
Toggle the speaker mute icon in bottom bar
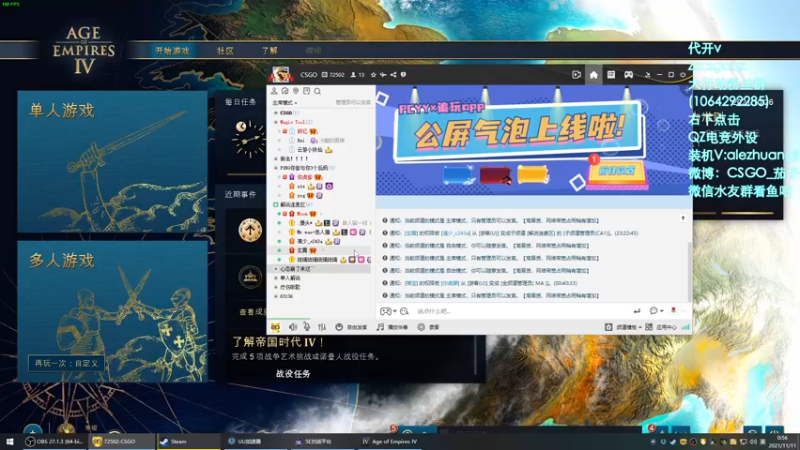click(293, 327)
